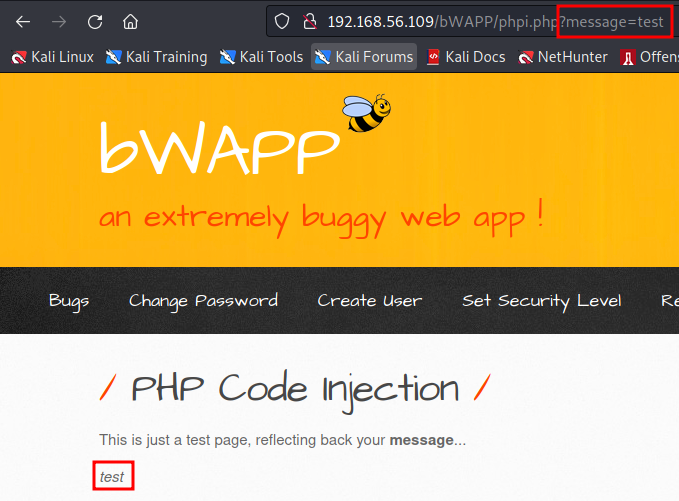Open the insecure connection padlock icon

pos(309,21)
